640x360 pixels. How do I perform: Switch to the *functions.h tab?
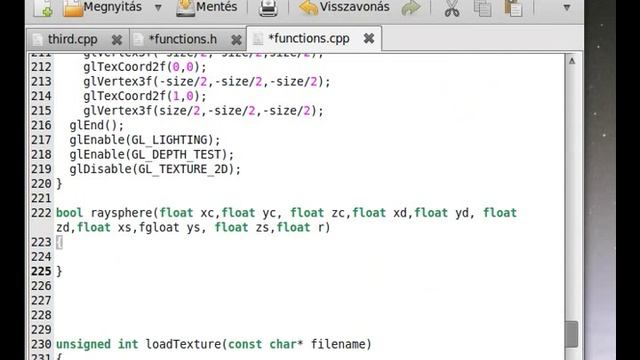coord(182,39)
